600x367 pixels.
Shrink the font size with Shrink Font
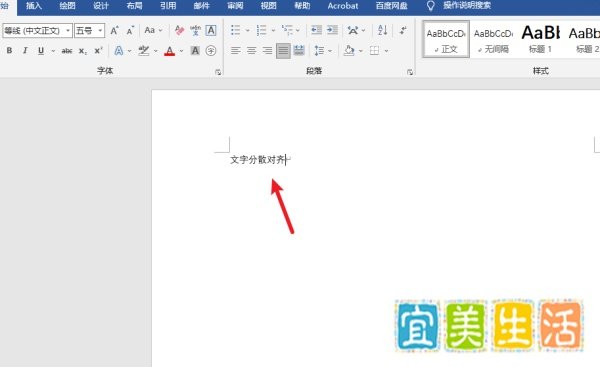pos(130,30)
